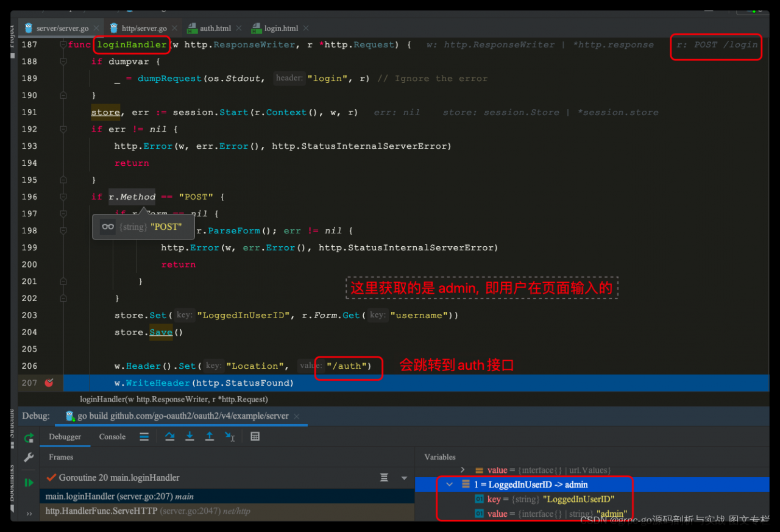Image resolution: width=780 pixels, height=532 pixels.
Task: Click Show Execution Point lines icon
Action: click(x=144, y=436)
